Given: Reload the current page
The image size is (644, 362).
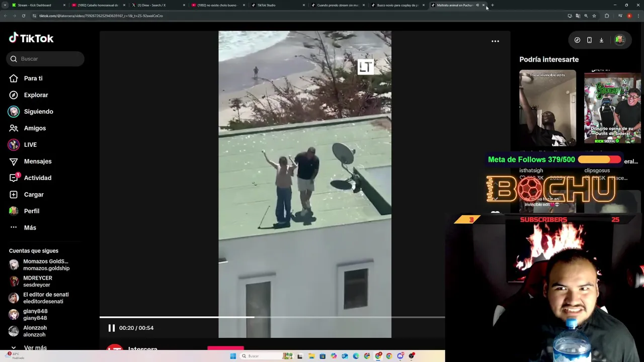Looking at the screenshot, I should [x=24, y=16].
